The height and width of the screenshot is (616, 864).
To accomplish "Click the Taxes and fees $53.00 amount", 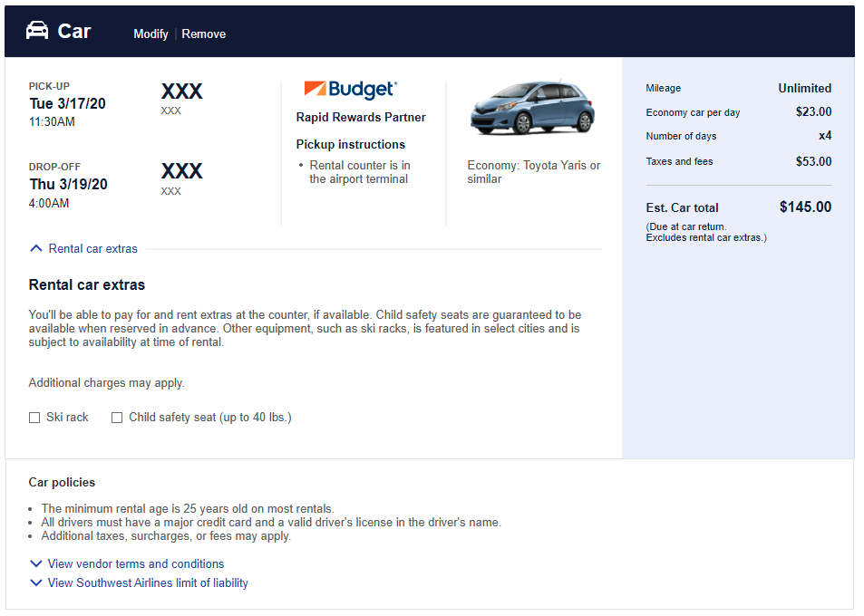I will tap(813, 162).
